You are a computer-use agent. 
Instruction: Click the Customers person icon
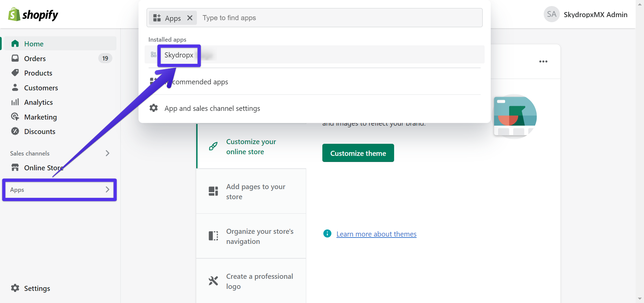tap(15, 87)
